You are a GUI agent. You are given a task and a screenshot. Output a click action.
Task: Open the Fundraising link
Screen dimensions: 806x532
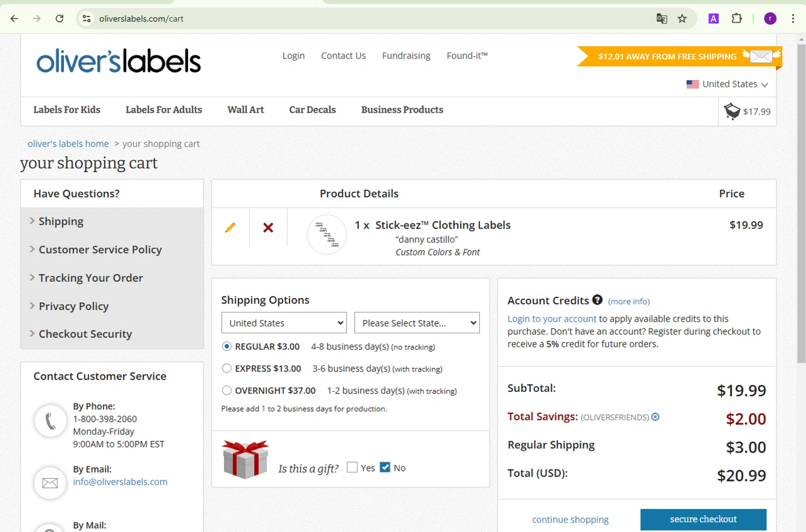[x=406, y=56]
